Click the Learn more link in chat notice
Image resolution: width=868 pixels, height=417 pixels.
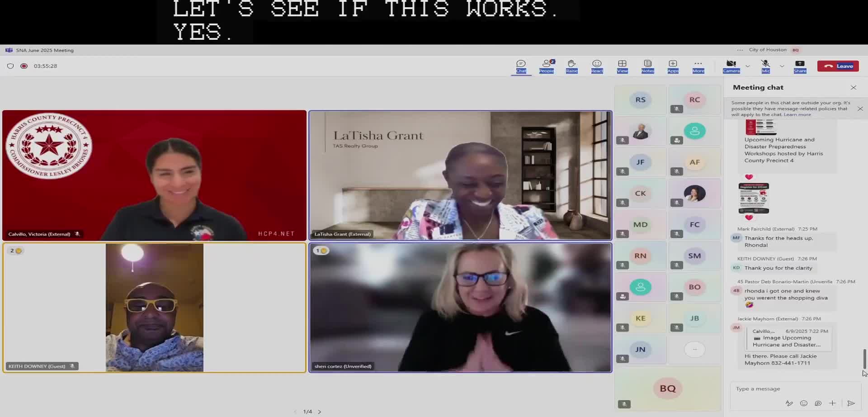(x=797, y=114)
